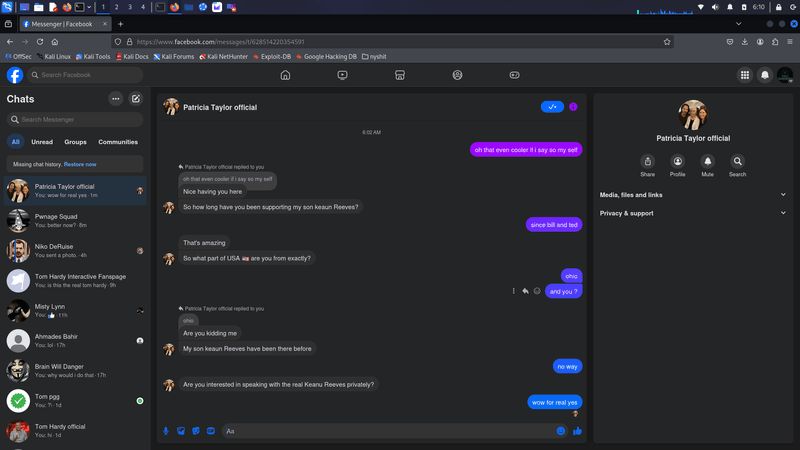Open the Firefox application menu
Screen dimensions: 800x450
[x=790, y=42]
